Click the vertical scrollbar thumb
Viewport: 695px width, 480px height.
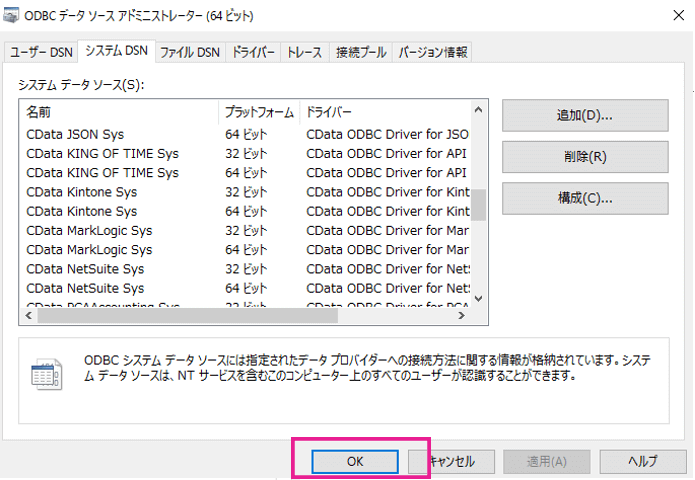[x=478, y=205]
